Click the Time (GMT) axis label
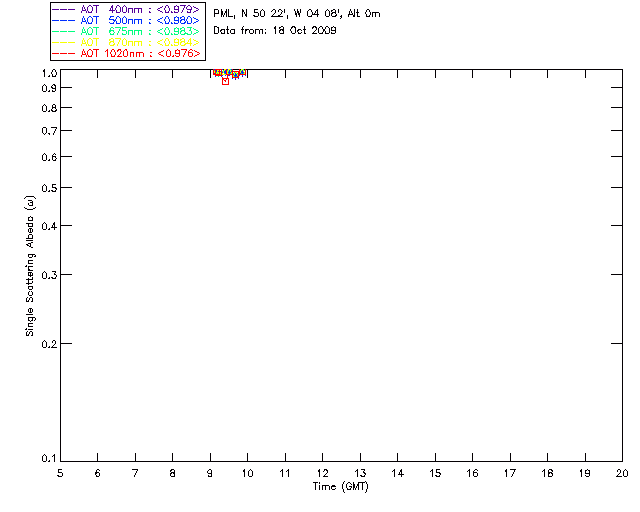Image resolution: width=640 pixels, height=512 pixels. coord(340,487)
